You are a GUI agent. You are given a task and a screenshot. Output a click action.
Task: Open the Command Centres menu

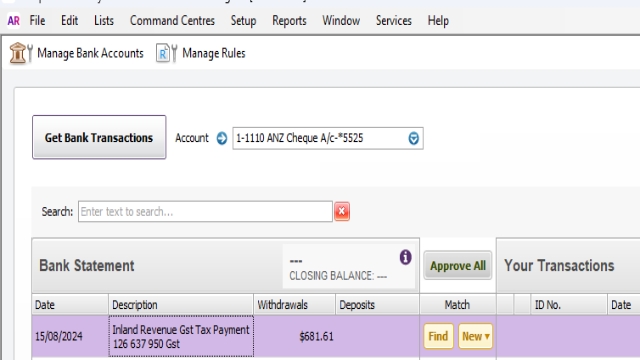coord(172,20)
